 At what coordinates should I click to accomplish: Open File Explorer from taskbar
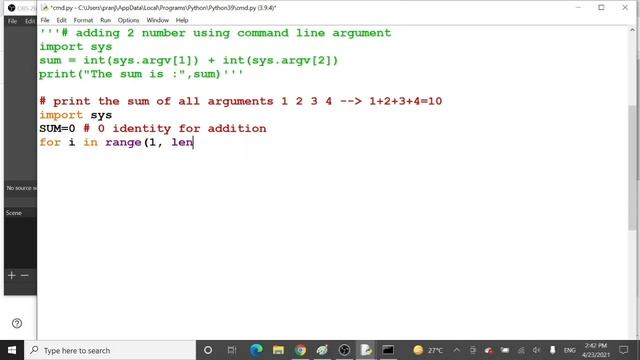tap(278, 350)
